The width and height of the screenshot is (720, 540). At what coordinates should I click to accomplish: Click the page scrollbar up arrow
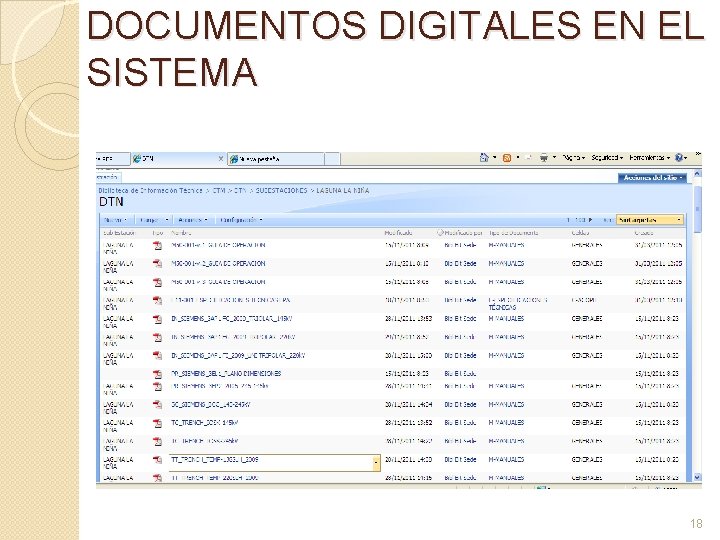[697, 174]
